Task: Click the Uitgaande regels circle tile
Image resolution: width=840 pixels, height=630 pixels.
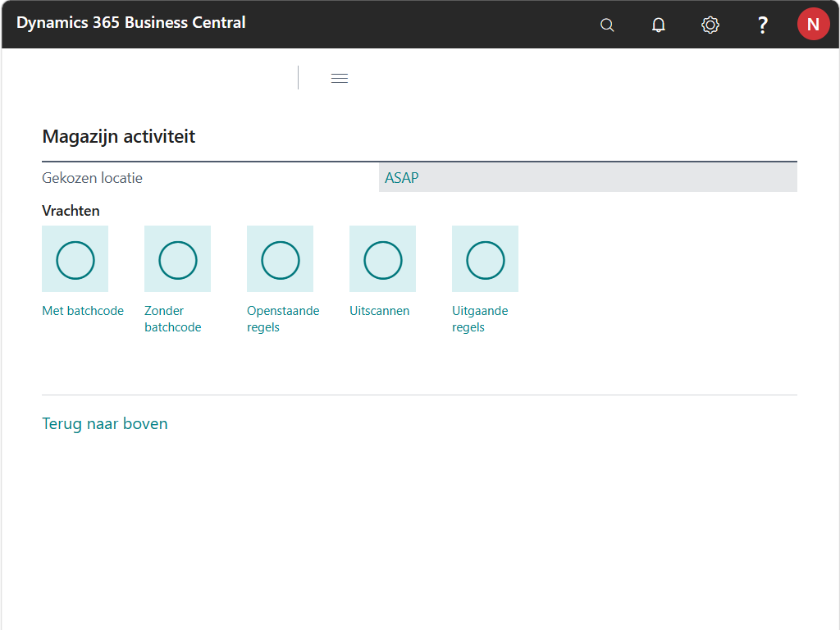Action: [x=486, y=259]
